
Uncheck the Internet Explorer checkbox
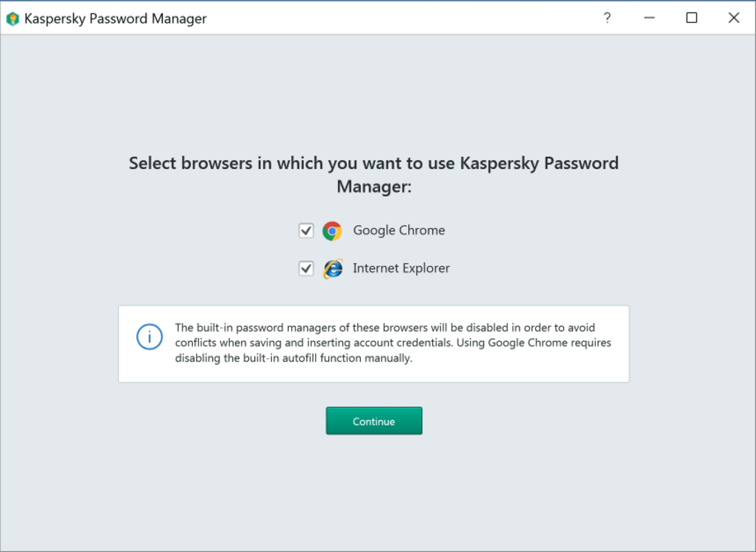[306, 268]
